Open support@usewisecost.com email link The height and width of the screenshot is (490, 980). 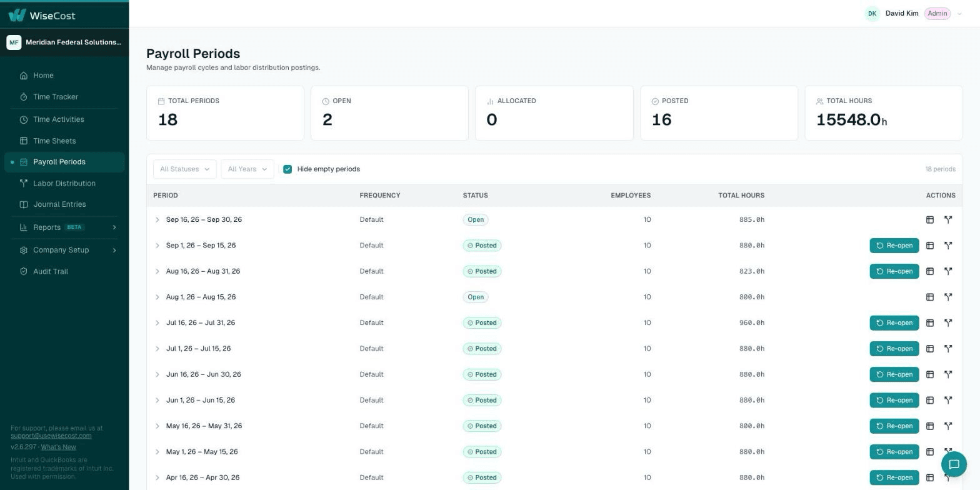[51, 436]
